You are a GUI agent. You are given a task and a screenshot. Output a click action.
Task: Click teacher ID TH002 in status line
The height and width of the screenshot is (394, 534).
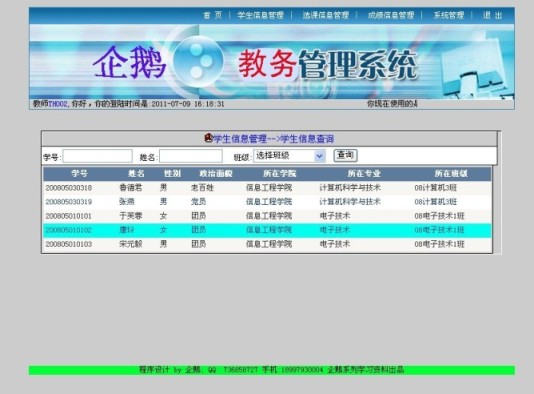[58, 104]
